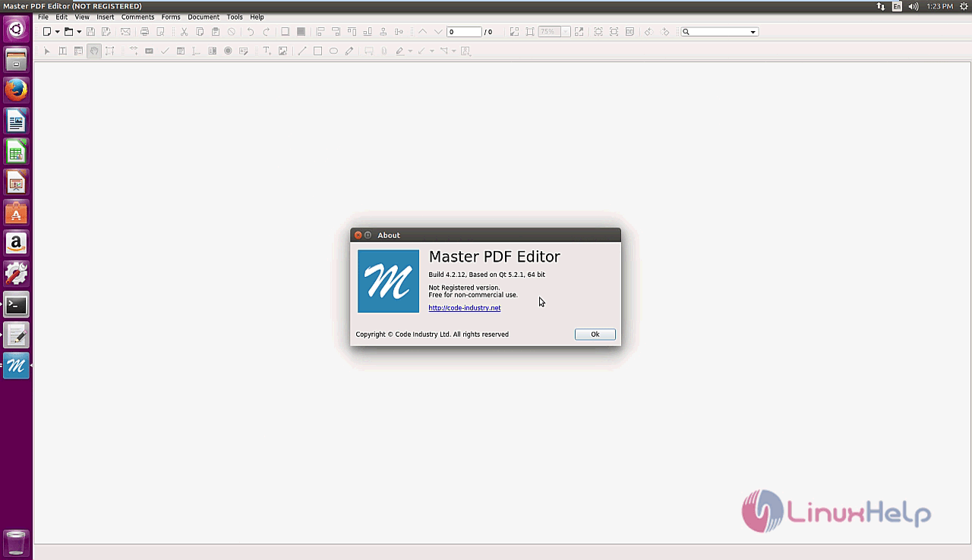The height and width of the screenshot is (560, 972).
Task: Click the Open file folder icon
Action: point(68,32)
